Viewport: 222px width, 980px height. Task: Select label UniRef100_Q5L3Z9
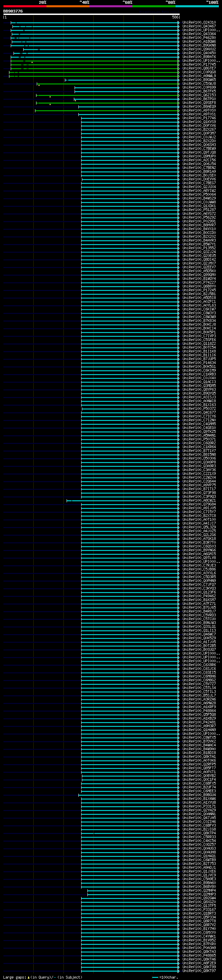(x=199, y=527)
